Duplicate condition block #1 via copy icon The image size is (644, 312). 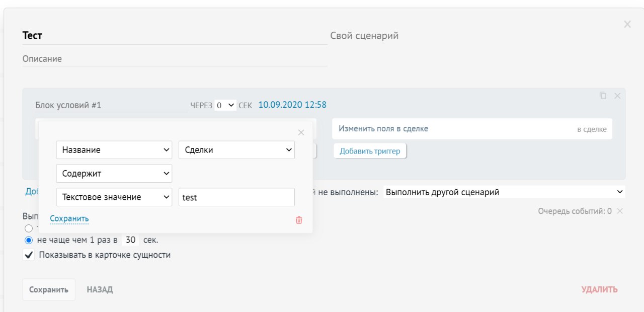603,96
